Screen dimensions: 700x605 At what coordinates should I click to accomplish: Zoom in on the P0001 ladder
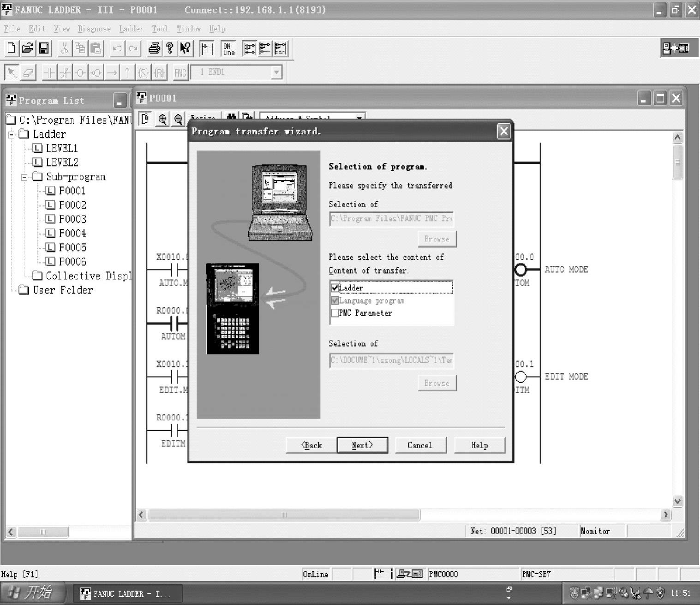(162, 119)
